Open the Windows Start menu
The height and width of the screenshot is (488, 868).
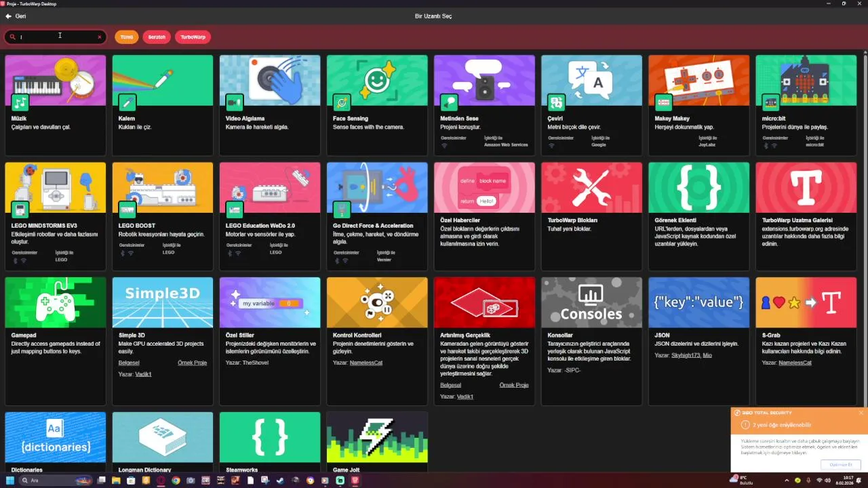(x=10, y=481)
